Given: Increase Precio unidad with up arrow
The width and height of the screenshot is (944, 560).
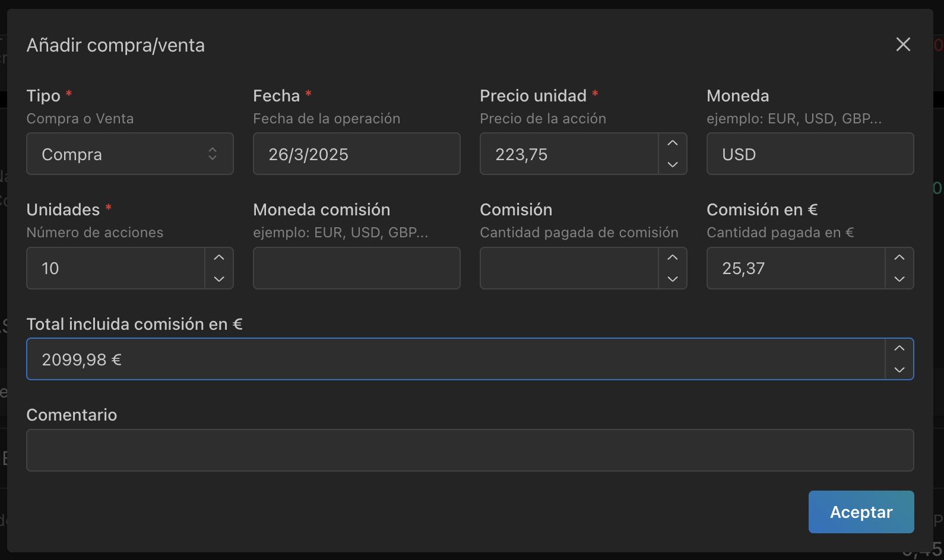Looking at the screenshot, I should coord(673,144).
